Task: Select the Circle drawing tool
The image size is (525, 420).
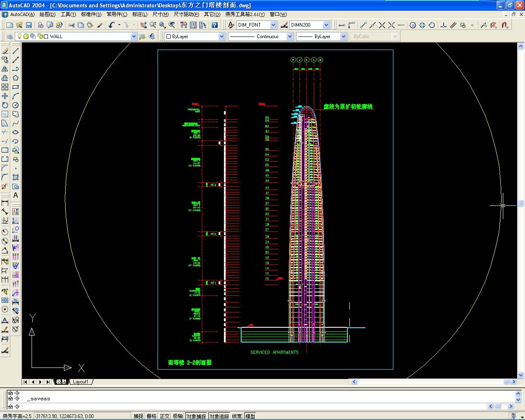Action: pos(16,105)
